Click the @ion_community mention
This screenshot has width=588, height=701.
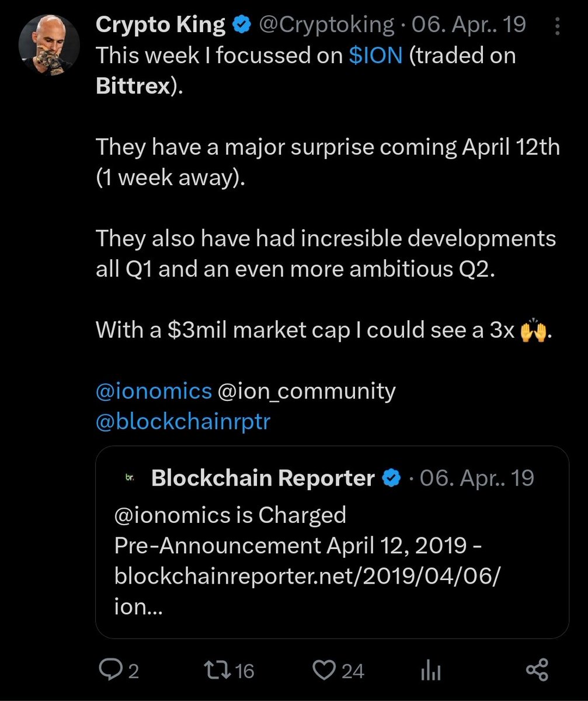(307, 391)
